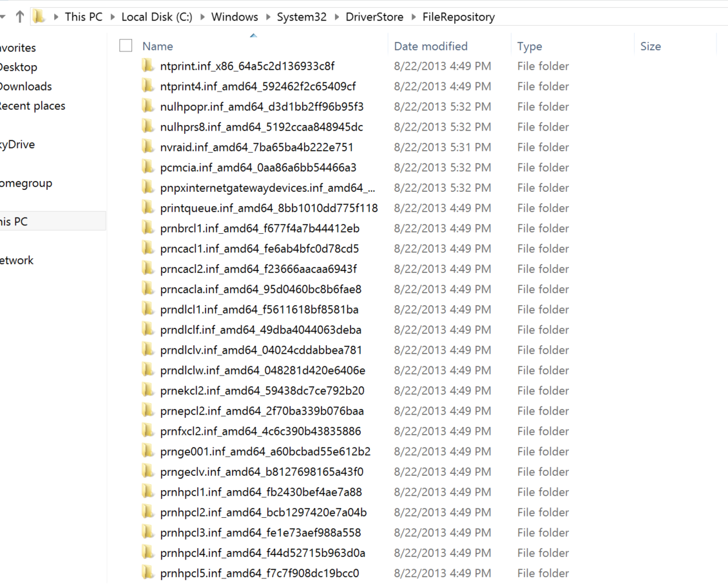Viewport: 728px width, 586px height.
Task: Navigate to DriverStore in the breadcrumb
Action: point(374,17)
